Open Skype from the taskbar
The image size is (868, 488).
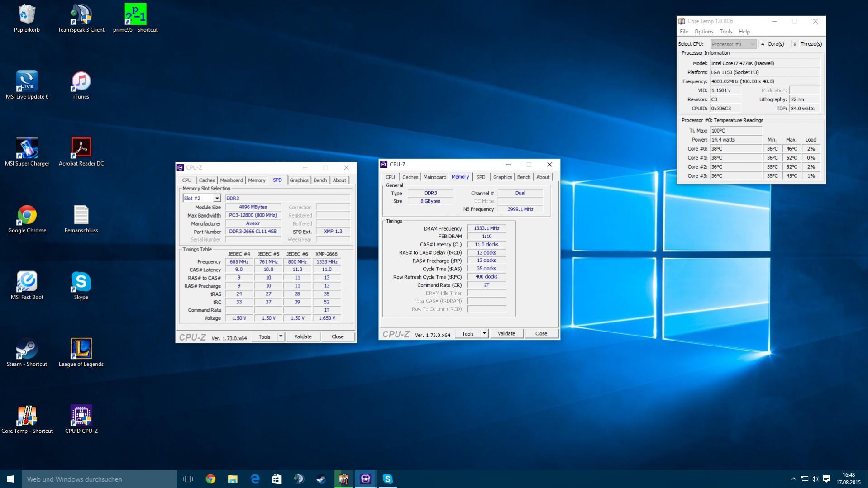(388, 479)
